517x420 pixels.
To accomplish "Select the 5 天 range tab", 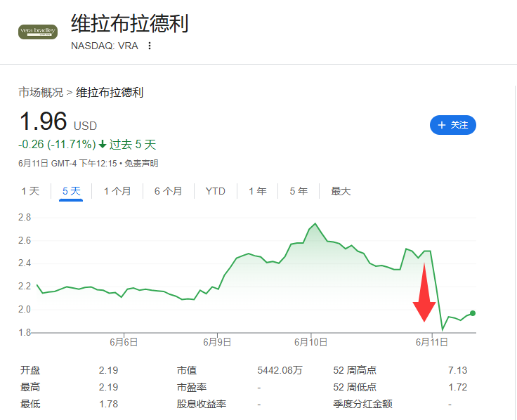I will coord(71,191).
